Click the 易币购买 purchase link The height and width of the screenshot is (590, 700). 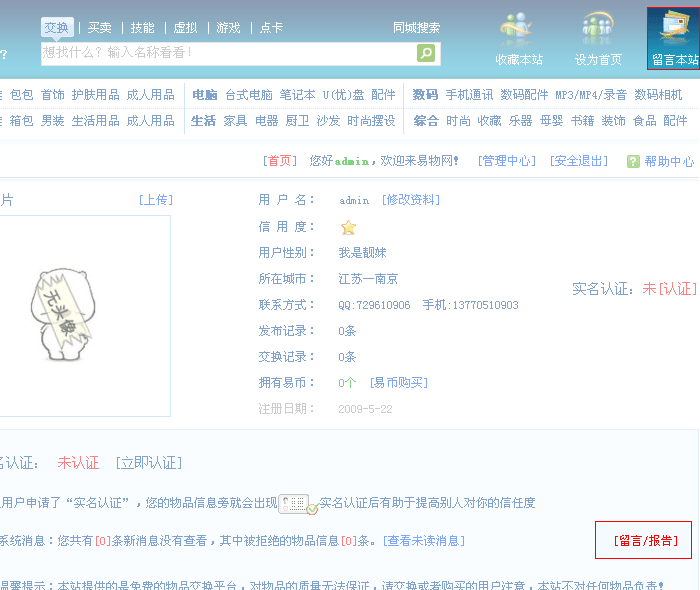click(x=398, y=383)
